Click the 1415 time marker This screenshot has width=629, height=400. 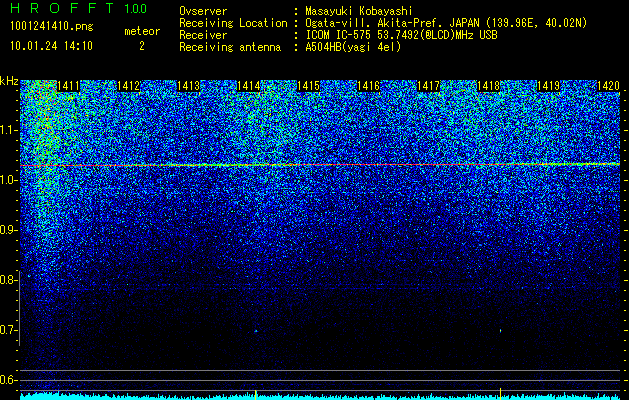(308, 86)
